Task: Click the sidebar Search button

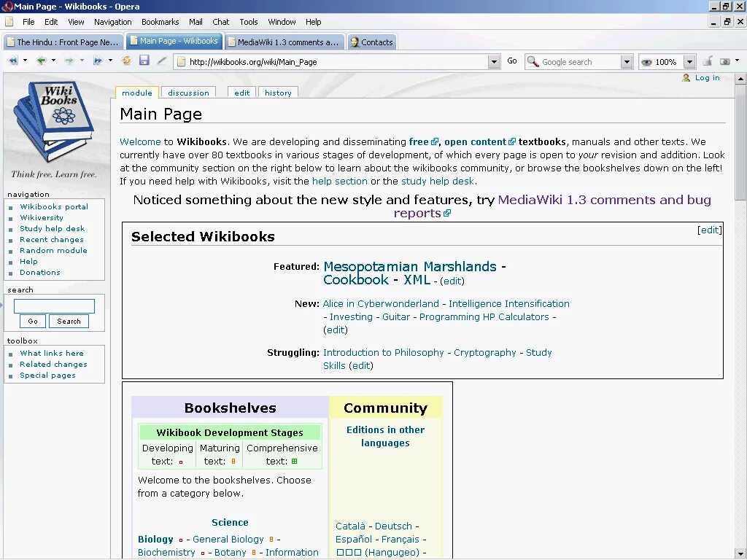Action: (69, 322)
